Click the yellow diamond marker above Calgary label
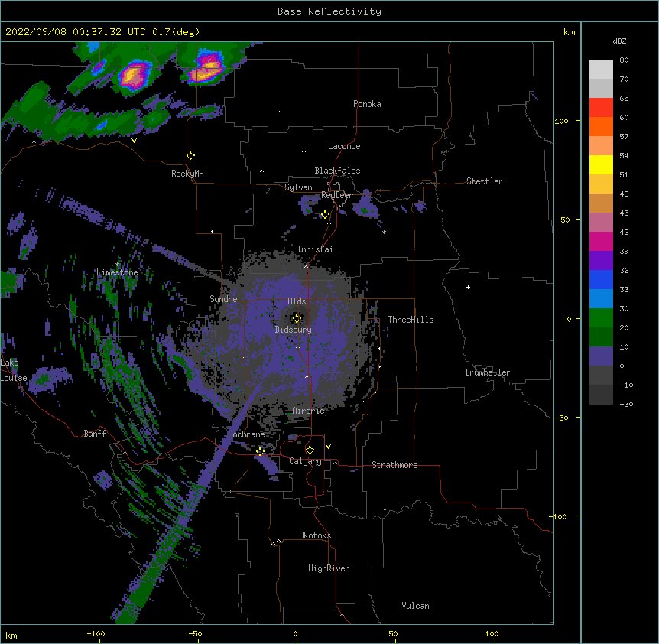The width and height of the screenshot is (659, 644). pos(310,450)
